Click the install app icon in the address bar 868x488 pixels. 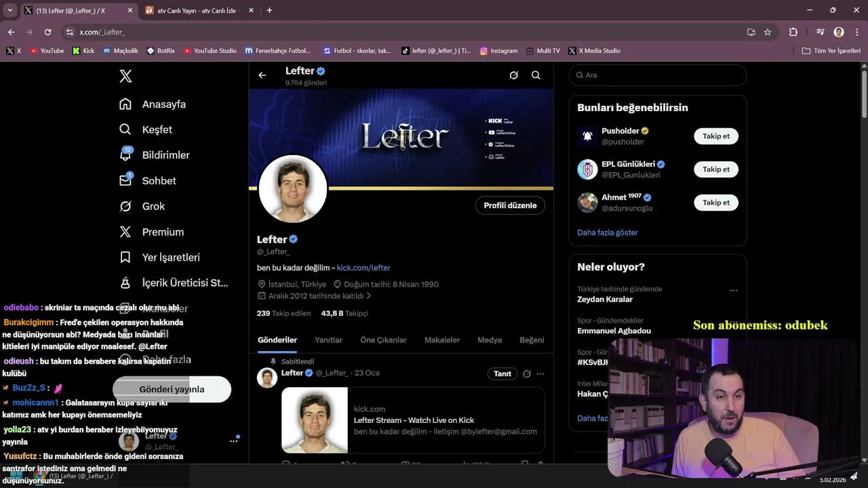(x=751, y=32)
